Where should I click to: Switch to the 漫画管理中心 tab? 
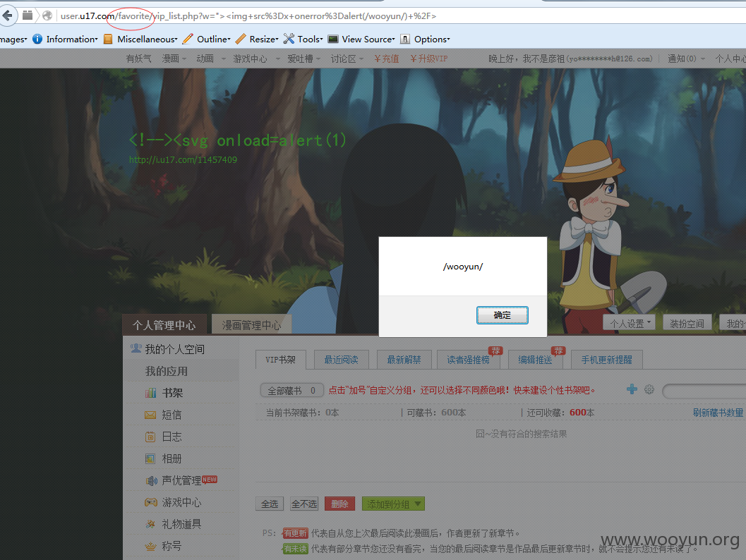tap(251, 324)
